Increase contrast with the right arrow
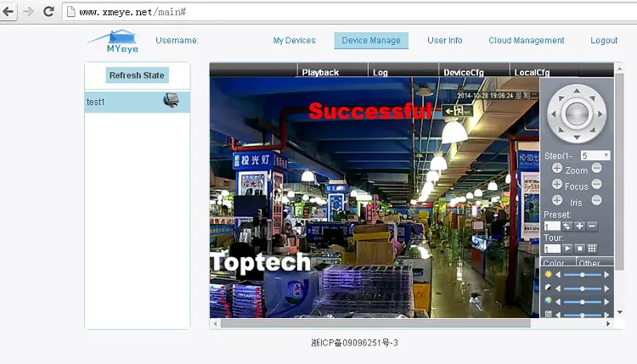 coord(607,288)
